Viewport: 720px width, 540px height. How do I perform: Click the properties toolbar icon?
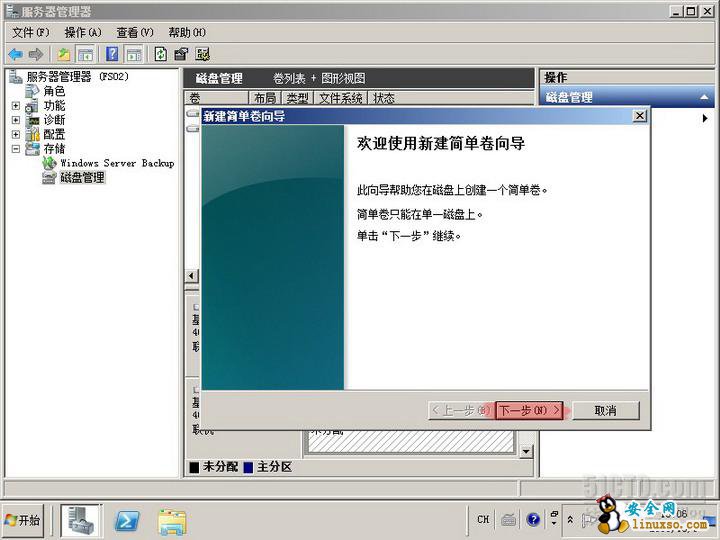[x=181, y=54]
